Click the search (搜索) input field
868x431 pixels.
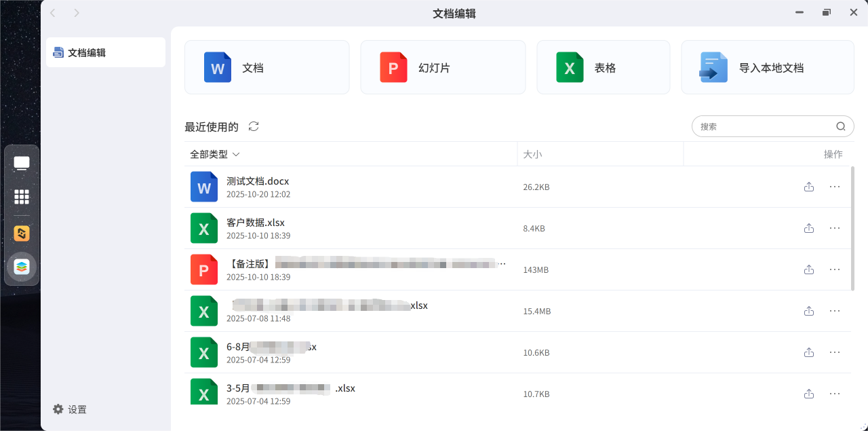[x=763, y=126]
